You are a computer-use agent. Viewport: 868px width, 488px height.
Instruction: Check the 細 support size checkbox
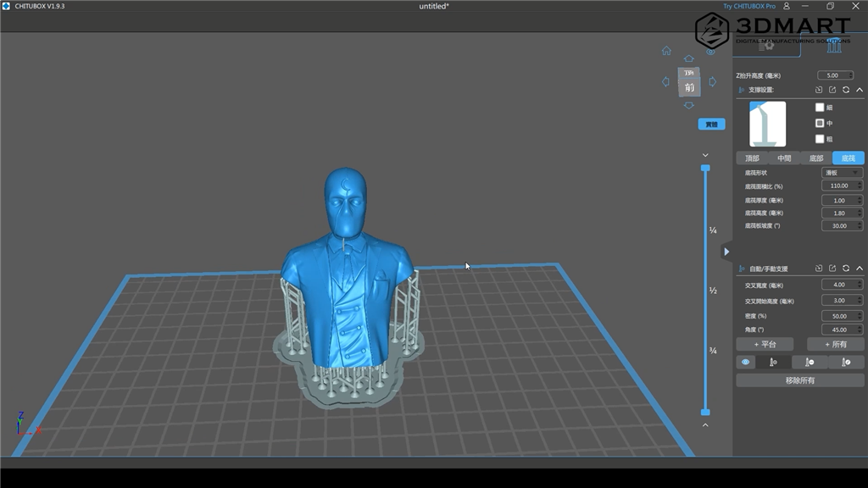click(820, 108)
